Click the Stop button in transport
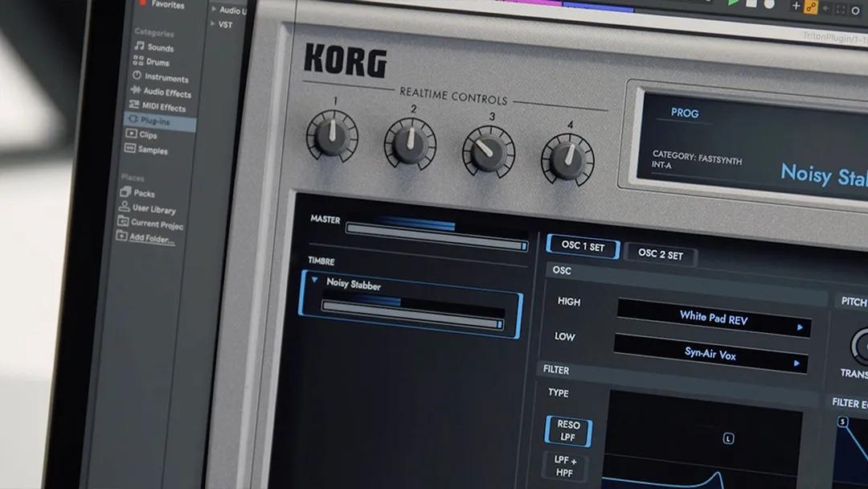The width and height of the screenshot is (868, 489). click(751, 3)
